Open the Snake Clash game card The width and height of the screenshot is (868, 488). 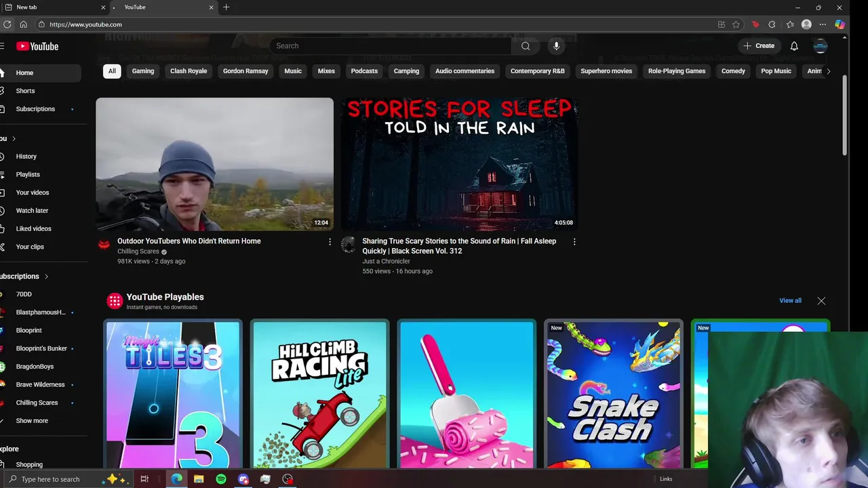click(614, 394)
